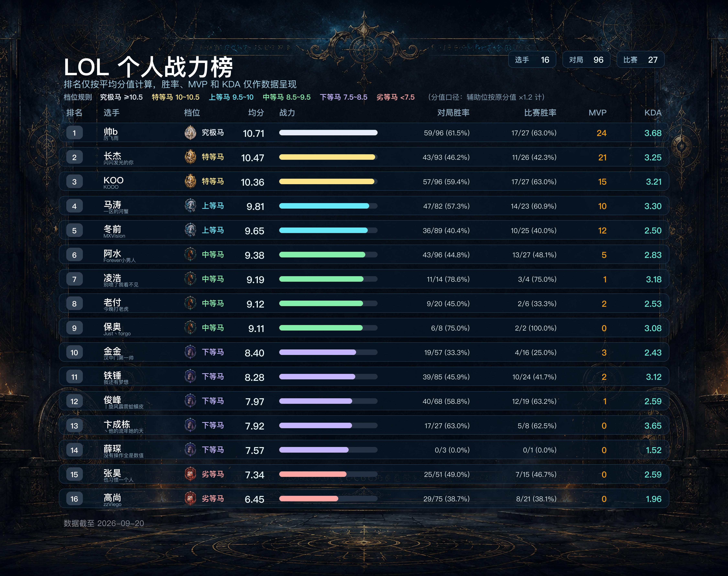Click the 选手 16 stat badge
Screen dimensions: 728x576
(x=532, y=60)
